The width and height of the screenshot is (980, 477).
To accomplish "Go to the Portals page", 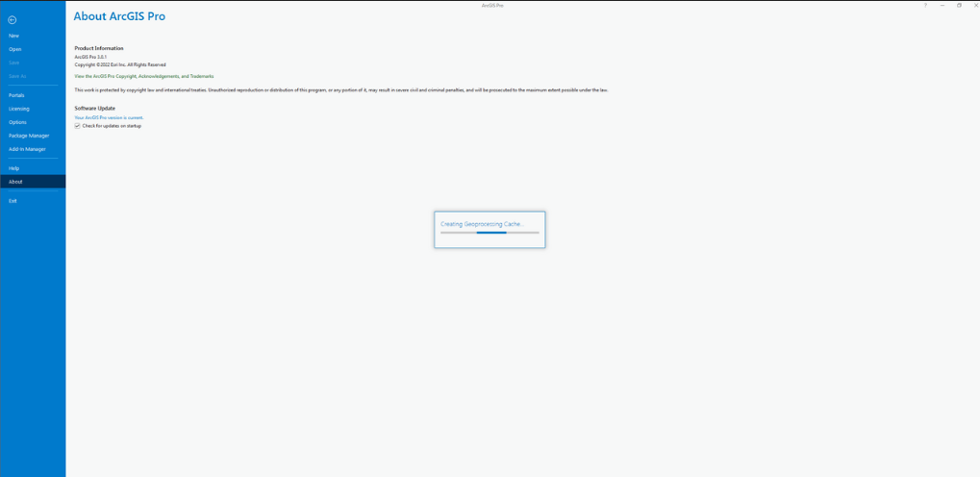I will (x=16, y=95).
